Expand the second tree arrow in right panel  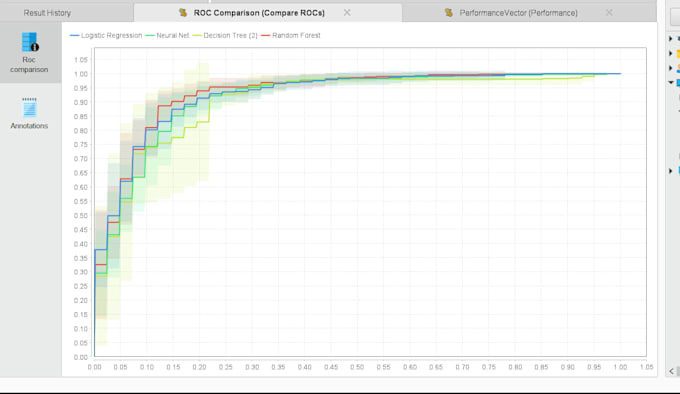pyautogui.click(x=670, y=53)
